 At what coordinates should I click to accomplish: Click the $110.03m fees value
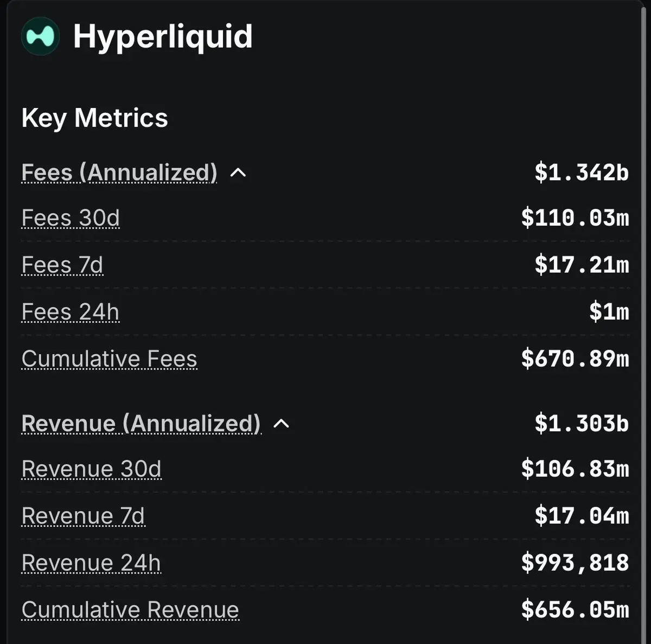click(x=575, y=218)
